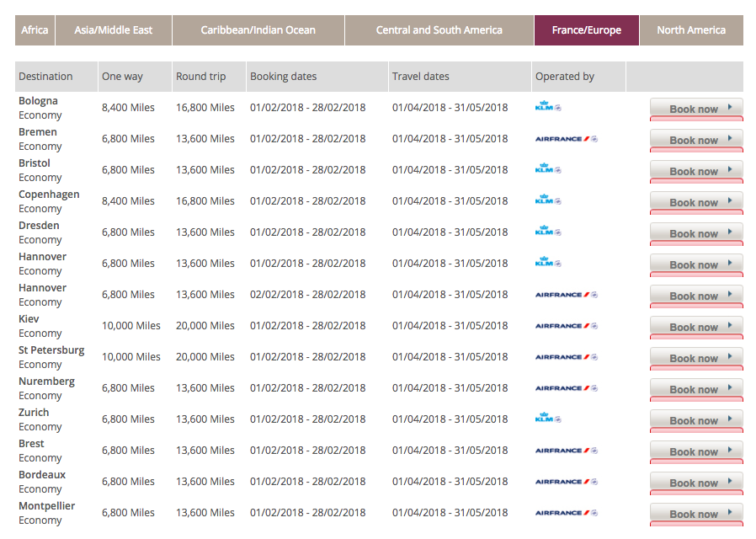Click the Air France logo in Kiev row
756x539 pixels.
(567, 326)
